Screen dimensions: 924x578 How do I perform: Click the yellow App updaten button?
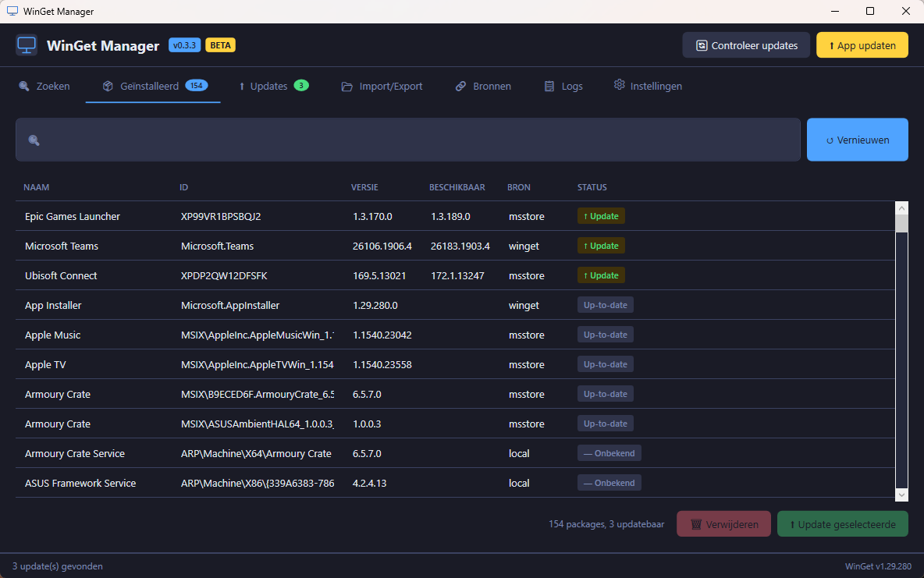click(862, 45)
